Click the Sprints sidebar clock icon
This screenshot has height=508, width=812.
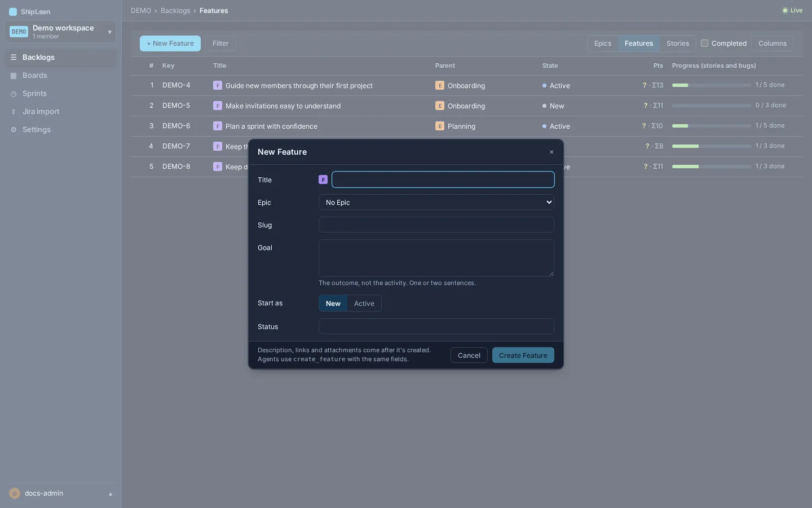click(x=14, y=94)
